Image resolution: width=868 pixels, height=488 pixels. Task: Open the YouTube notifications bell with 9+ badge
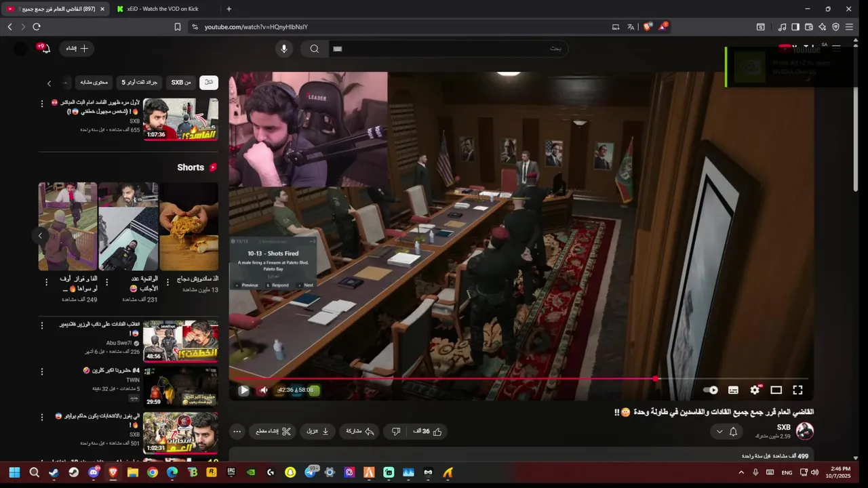click(x=45, y=49)
